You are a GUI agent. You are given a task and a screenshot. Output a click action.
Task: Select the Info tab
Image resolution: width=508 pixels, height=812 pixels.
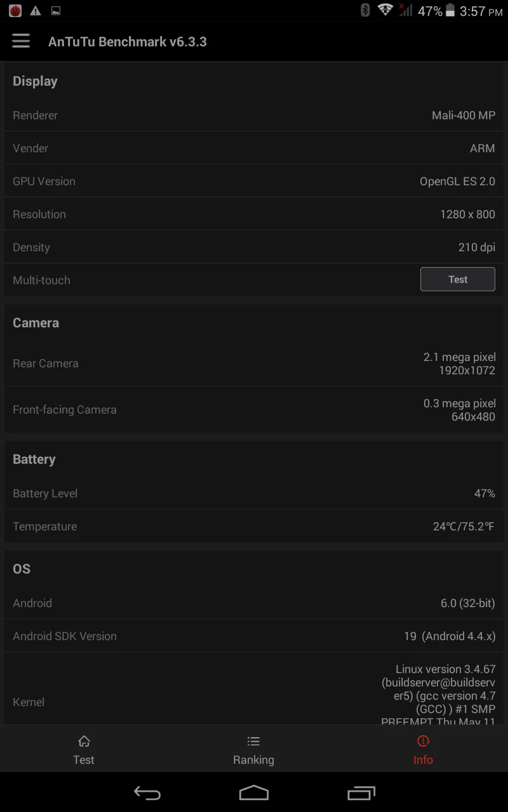[423, 750]
